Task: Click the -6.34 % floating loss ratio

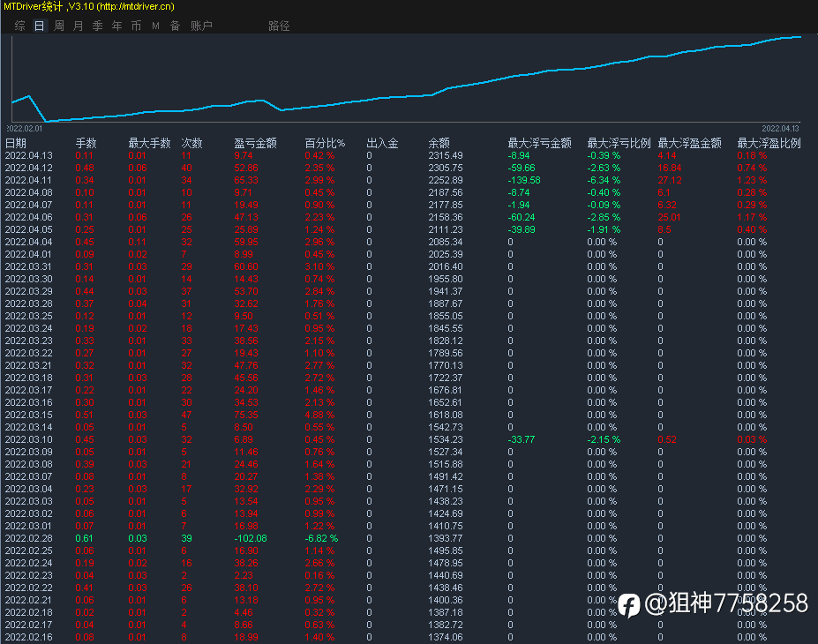Action: 604,180
